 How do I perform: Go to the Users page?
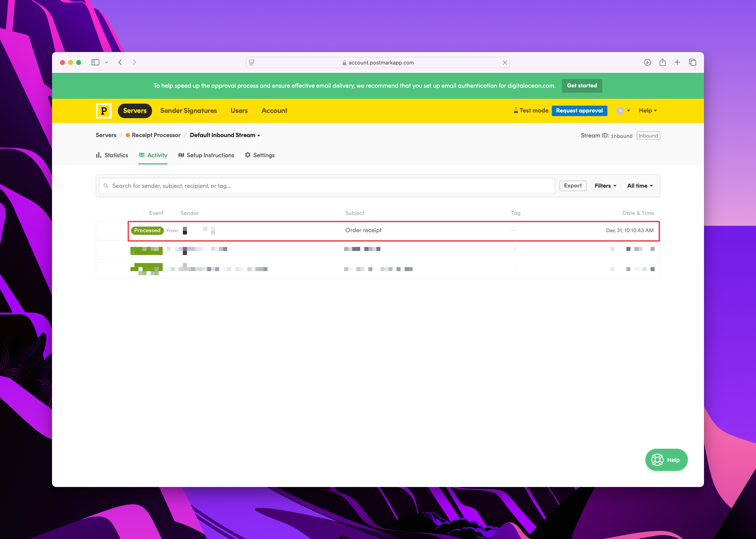(239, 110)
